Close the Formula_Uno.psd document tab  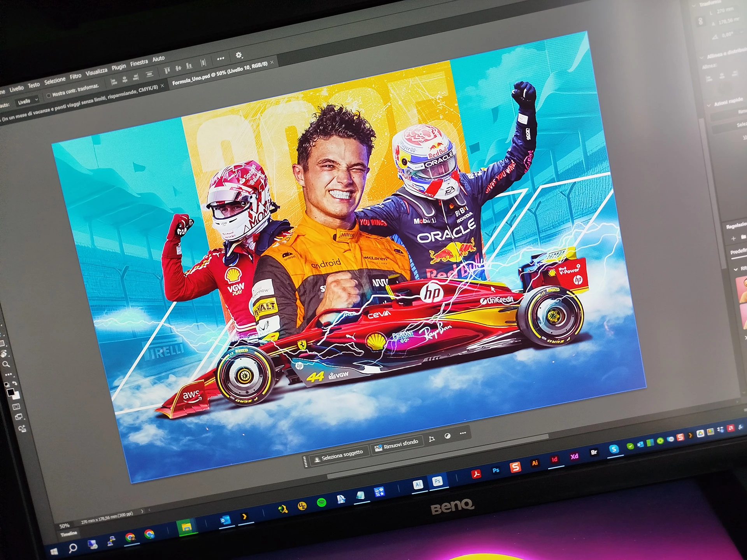tap(272, 62)
